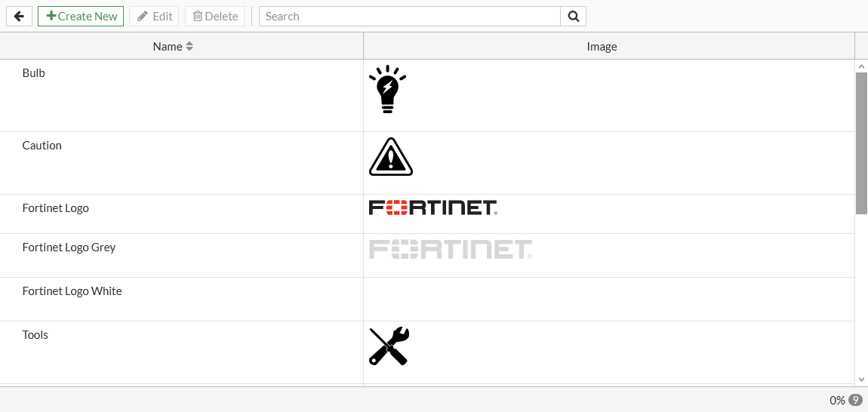Click the magnifying glass search icon

574,16
